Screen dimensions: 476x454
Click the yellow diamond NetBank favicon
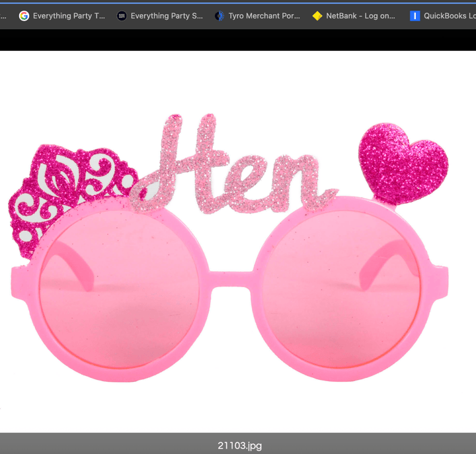tap(317, 16)
